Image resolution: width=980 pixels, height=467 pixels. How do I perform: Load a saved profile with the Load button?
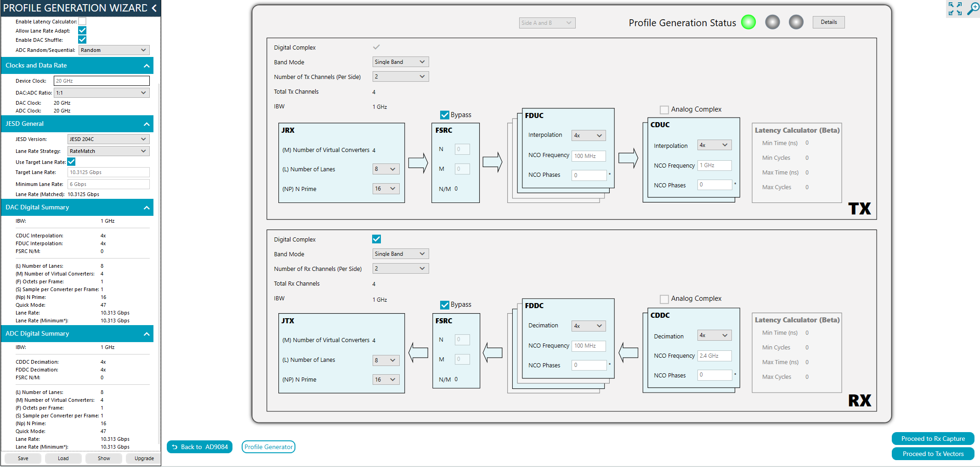pyautogui.click(x=63, y=458)
